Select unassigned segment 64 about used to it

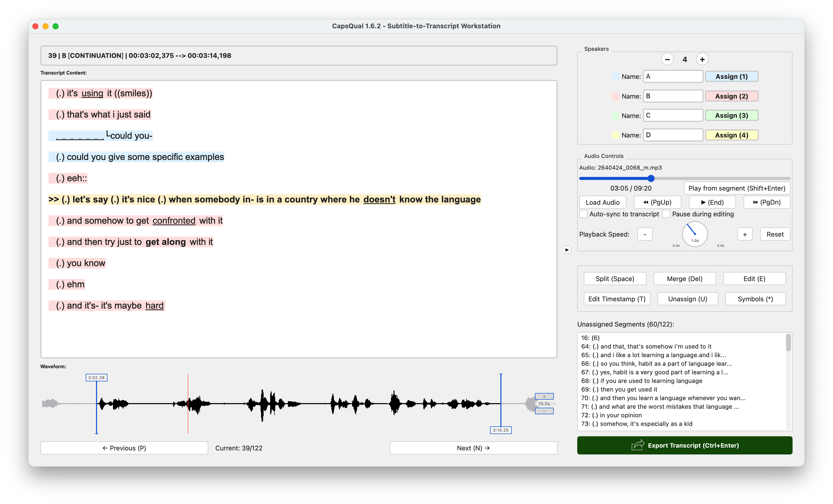click(682, 346)
